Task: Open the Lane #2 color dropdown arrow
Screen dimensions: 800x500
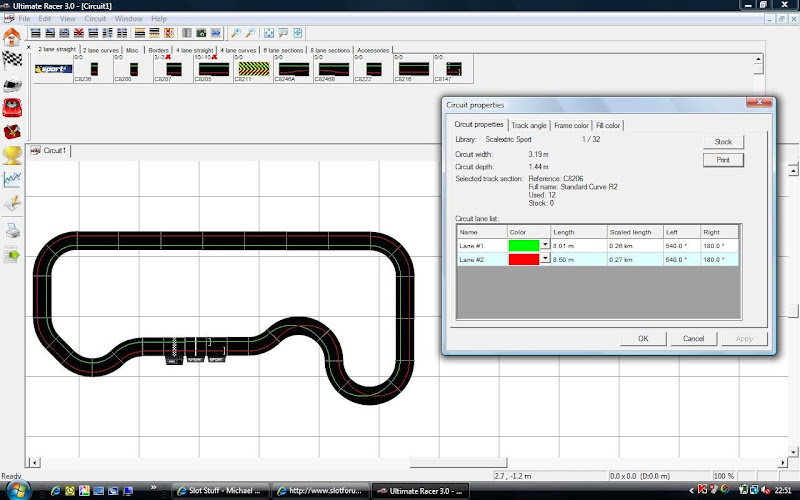Action: pos(545,259)
